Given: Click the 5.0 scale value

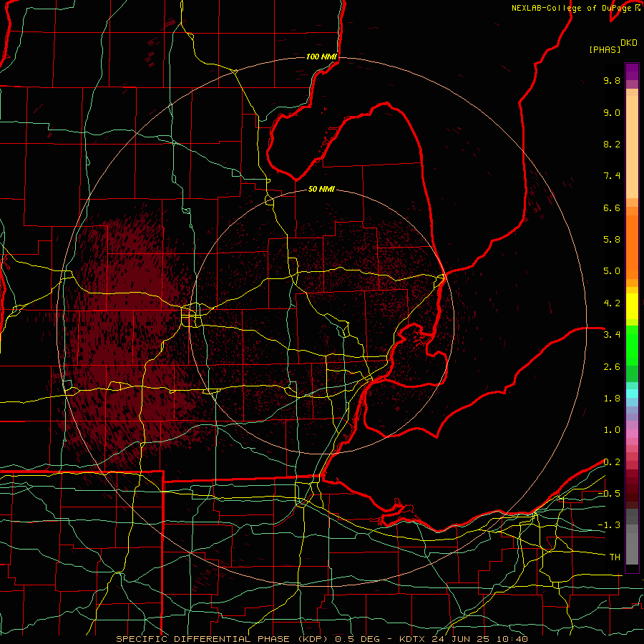Looking at the screenshot, I should point(612,271).
